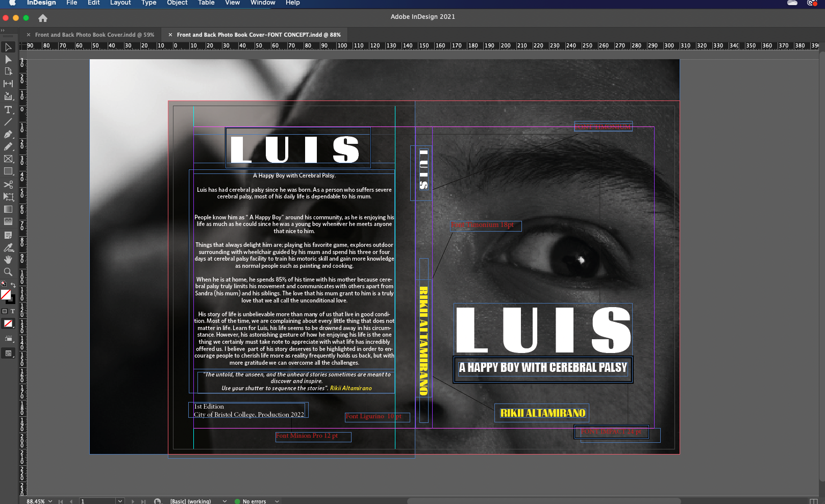Swap fill and stroke colors
This screenshot has width=825, height=504.
(x=13, y=285)
